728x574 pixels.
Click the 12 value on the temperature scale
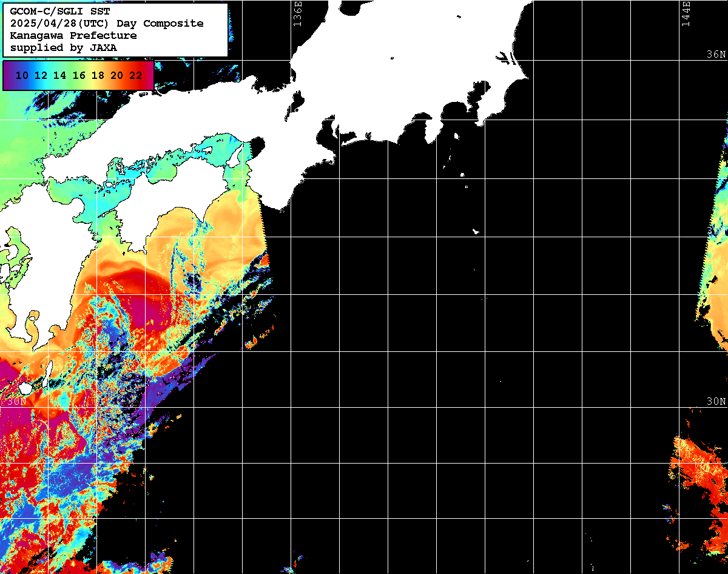[x=41, y=75]
